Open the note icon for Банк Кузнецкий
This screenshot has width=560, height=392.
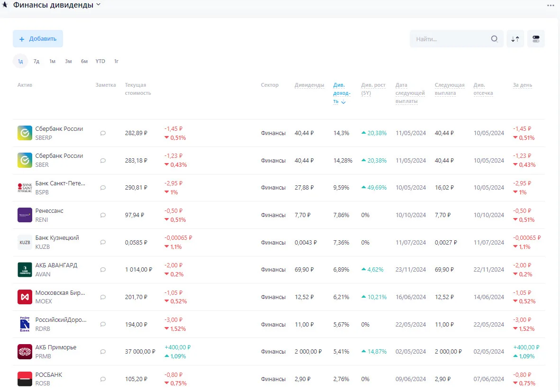coord(103,242)
